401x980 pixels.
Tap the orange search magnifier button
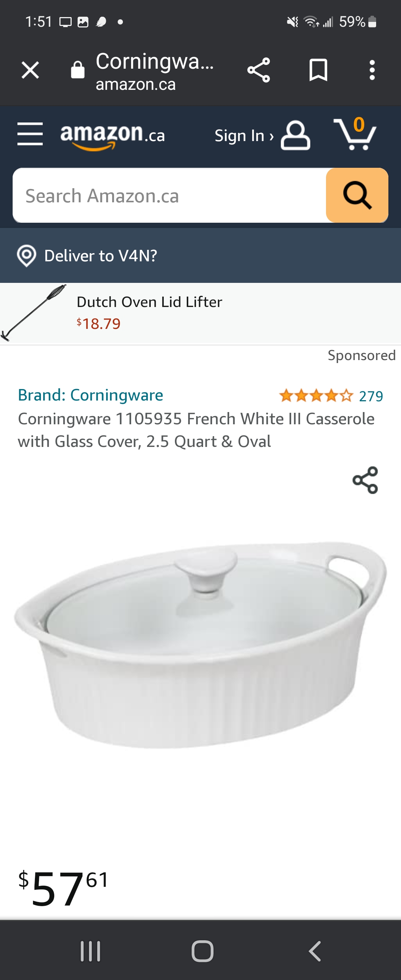[x=357, y=196]
